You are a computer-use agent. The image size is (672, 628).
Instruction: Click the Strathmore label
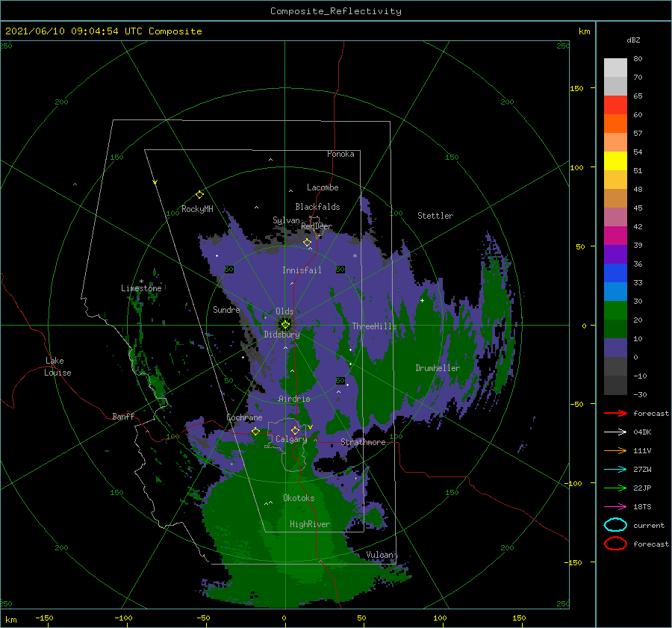click(x=363, y=442)
